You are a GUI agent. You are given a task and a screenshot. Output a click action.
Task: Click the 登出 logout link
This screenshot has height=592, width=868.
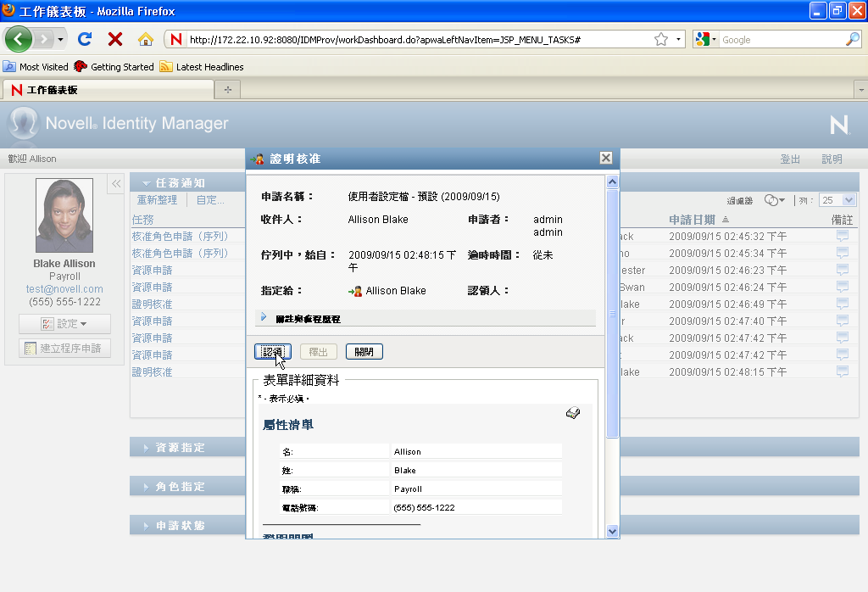[790, 159]
